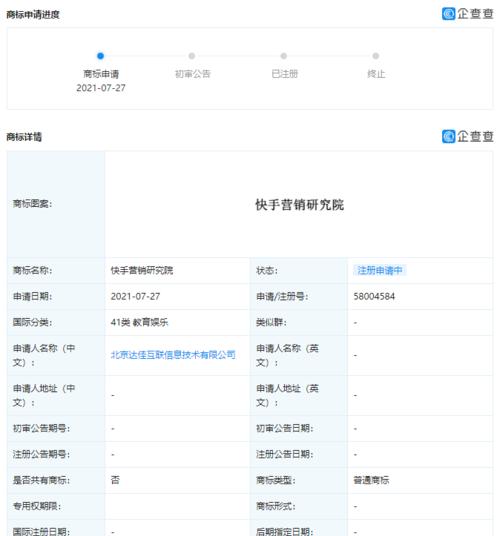
Task: Click the 注册公告期号 field label
Action: coord(41,454)
